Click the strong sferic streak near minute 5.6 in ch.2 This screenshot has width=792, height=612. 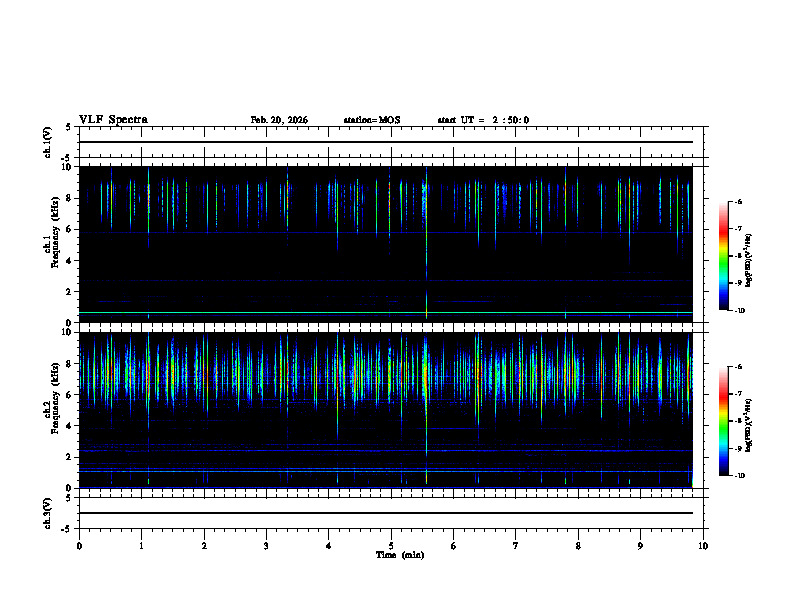pos(427,409)
